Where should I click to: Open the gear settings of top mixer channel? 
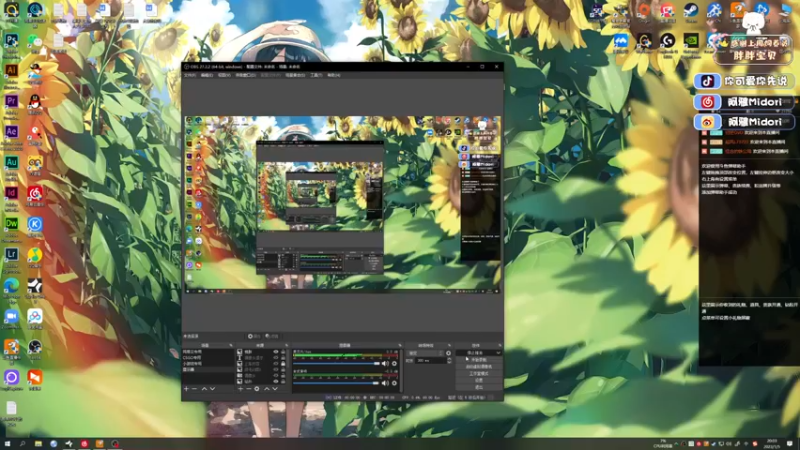tap(394, 363)
